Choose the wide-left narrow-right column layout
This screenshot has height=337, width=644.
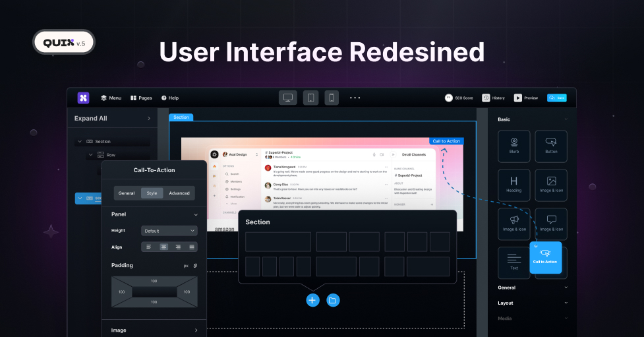point(348,266)
